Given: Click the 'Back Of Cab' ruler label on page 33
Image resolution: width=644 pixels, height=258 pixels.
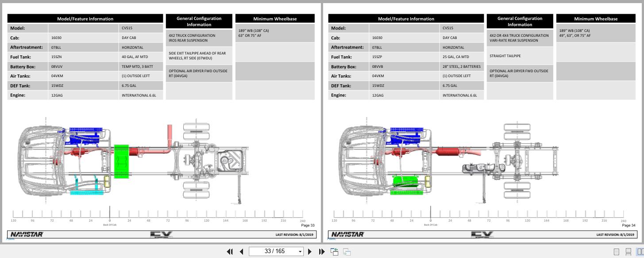Looking at the screenshot, I should point(110,225).
